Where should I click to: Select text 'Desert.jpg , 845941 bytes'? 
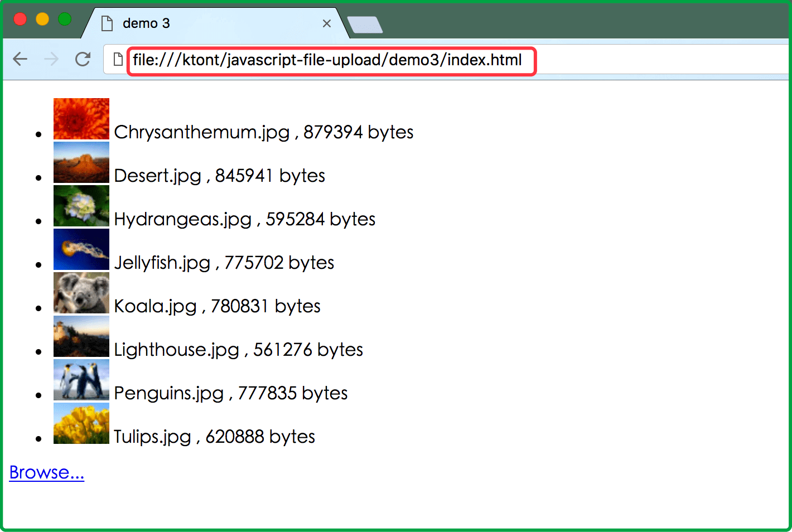220,176
